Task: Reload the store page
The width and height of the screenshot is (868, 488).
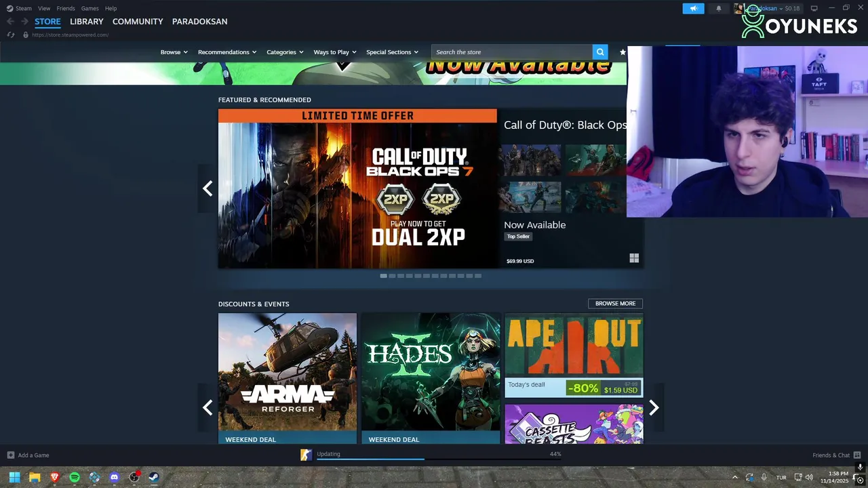Action: click(11, 35)
